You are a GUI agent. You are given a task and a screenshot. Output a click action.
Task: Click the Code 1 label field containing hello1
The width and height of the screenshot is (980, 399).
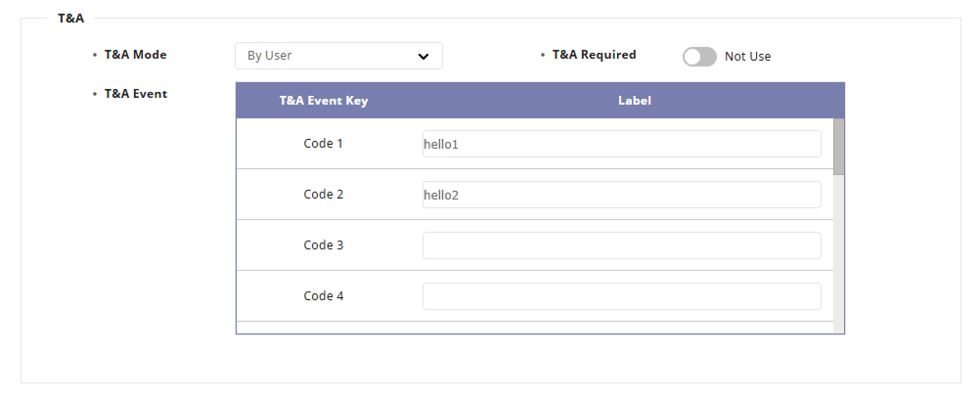(621, 144)
